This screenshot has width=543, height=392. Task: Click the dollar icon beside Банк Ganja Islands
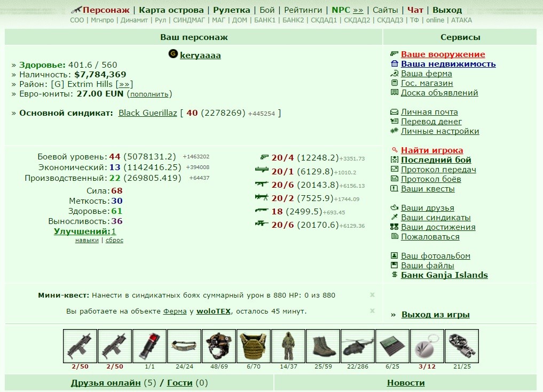pyautogui.click(x=394, y=275)
